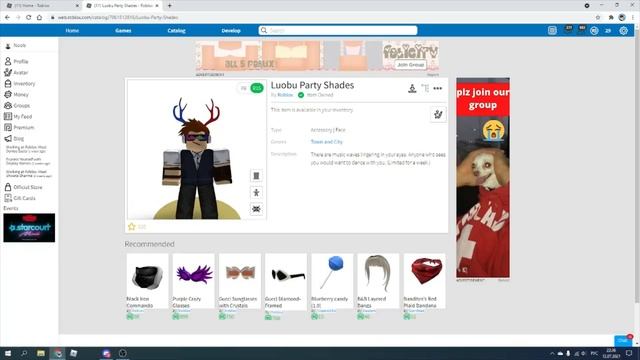
Task: Click the wear item avatar button
Action: (438, 114)
